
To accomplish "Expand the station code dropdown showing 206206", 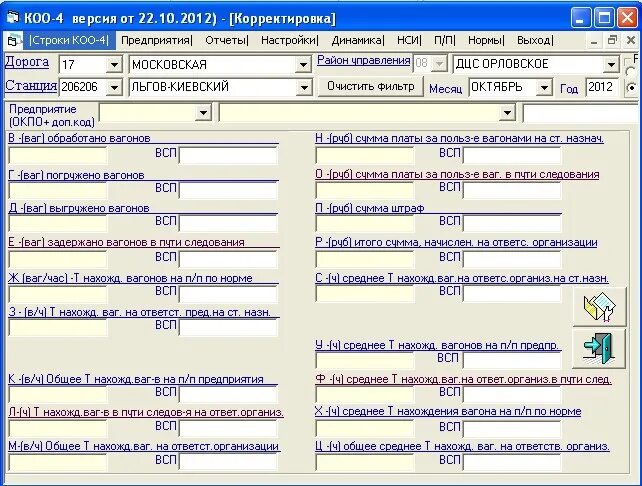I will click(114, 87).
